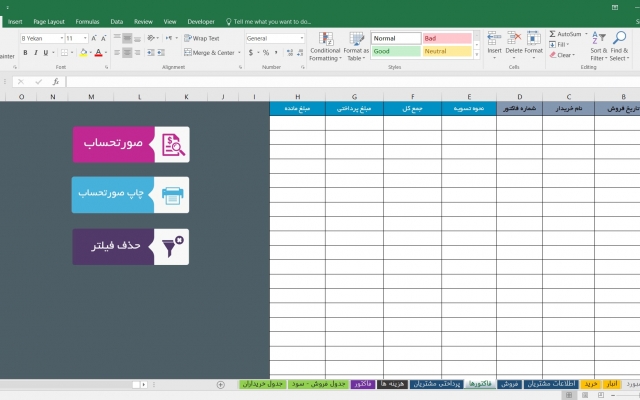Switch to Formulas tab
The image size is (640, 400).
point(87,22)
